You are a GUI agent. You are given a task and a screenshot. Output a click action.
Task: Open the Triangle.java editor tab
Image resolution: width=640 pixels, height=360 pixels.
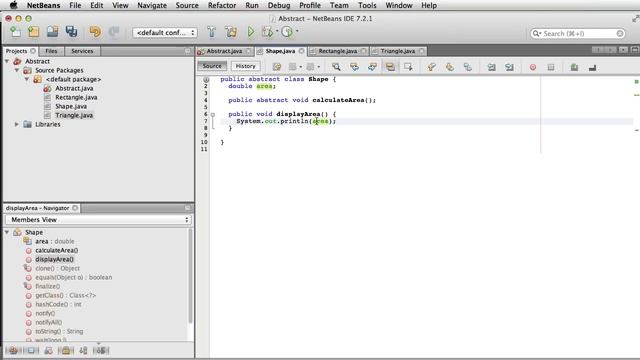[x=398, y=51]
